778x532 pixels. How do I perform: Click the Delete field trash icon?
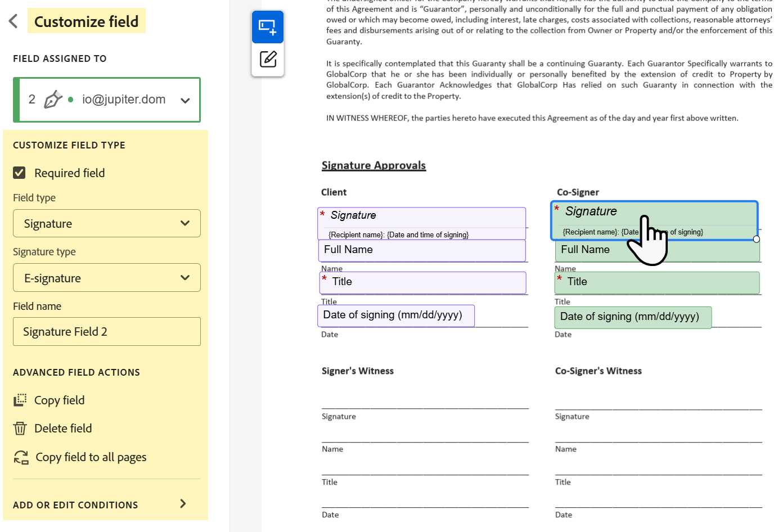(20, 429)
